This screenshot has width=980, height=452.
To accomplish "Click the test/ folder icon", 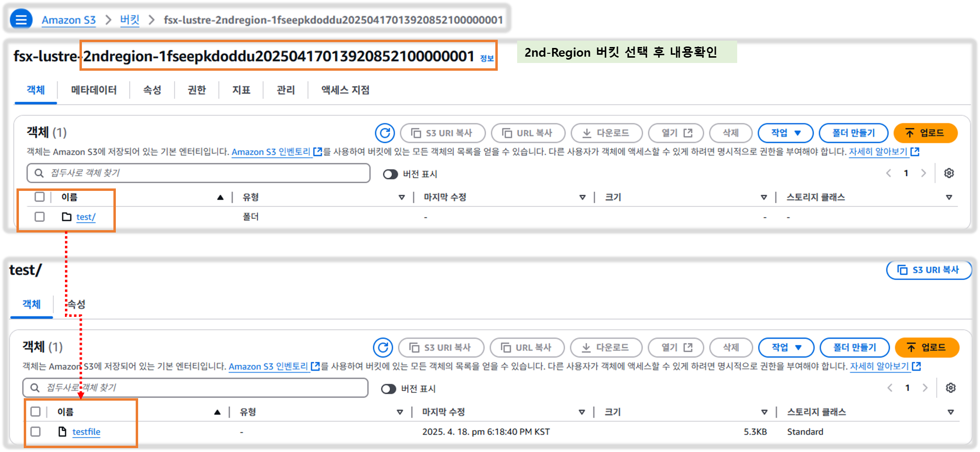I will pos(67,217).
